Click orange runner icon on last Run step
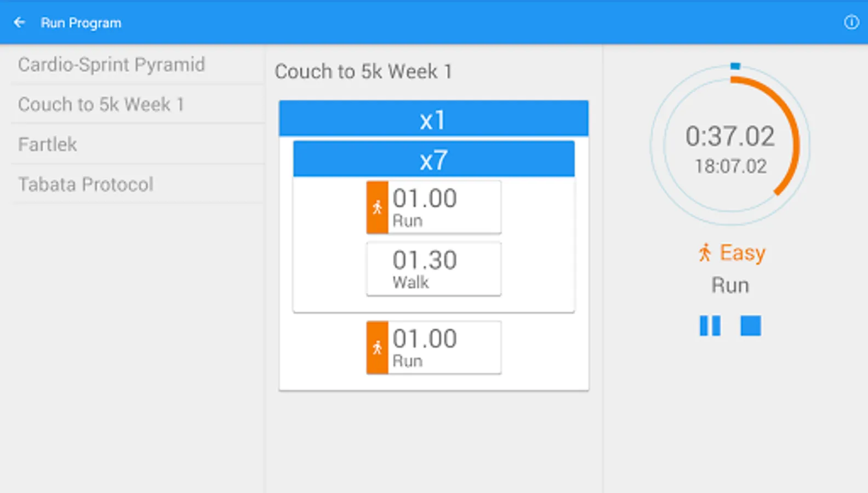Screen dimensions: 868x493 (x=377, y=348)
